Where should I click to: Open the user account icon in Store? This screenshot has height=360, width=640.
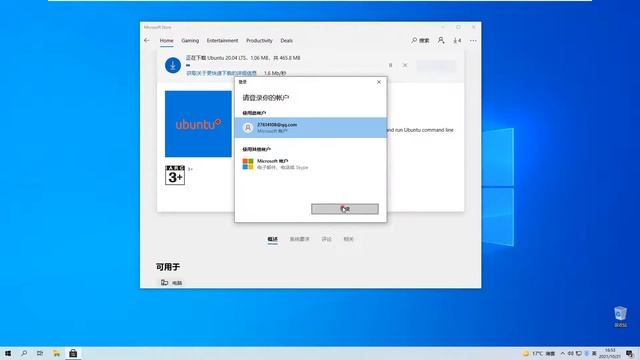441,40
